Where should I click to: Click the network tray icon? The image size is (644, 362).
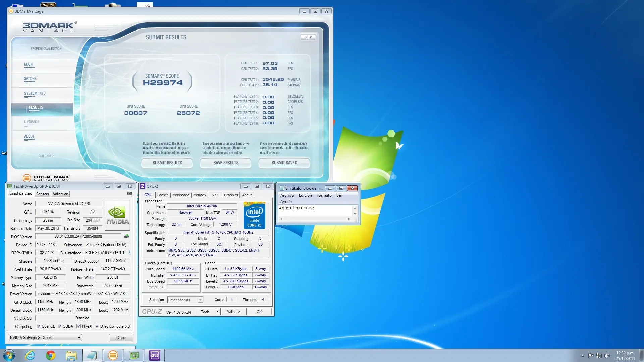click(x=599, y=356)
